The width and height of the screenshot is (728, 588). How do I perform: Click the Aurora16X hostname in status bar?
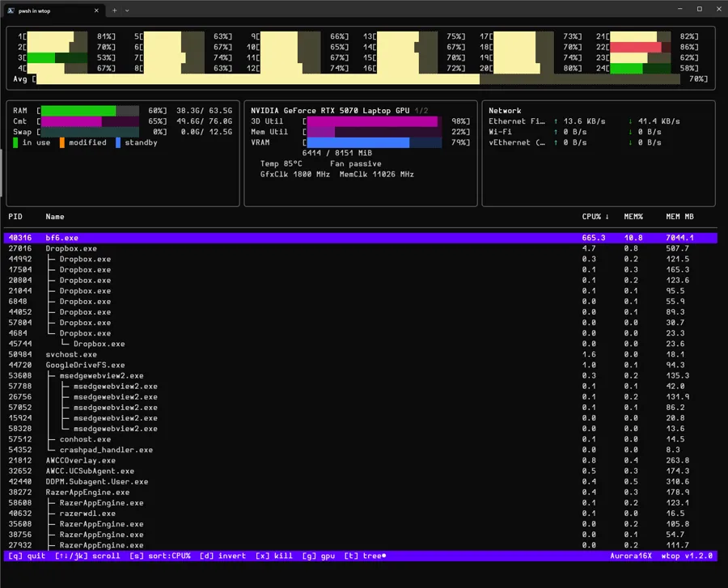pyautogui.click(x=630, y=556)
